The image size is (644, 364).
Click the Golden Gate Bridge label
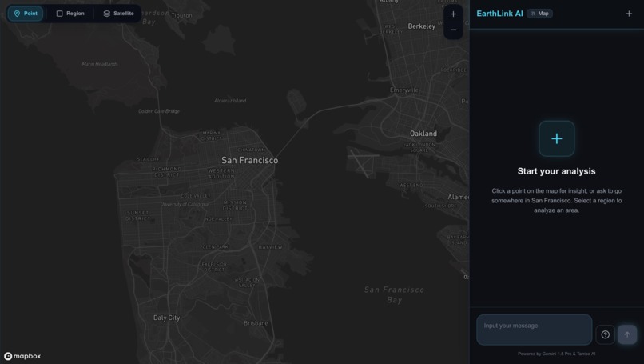pyautogui.click(x=159, y=111)
